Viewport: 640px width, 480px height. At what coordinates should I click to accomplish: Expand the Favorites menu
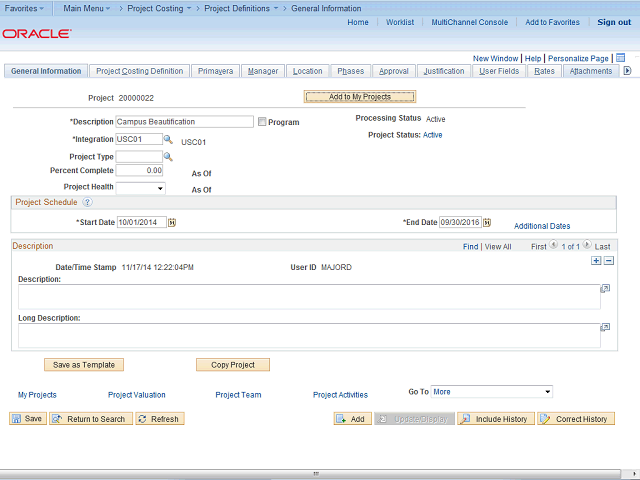tap(24, 8)
